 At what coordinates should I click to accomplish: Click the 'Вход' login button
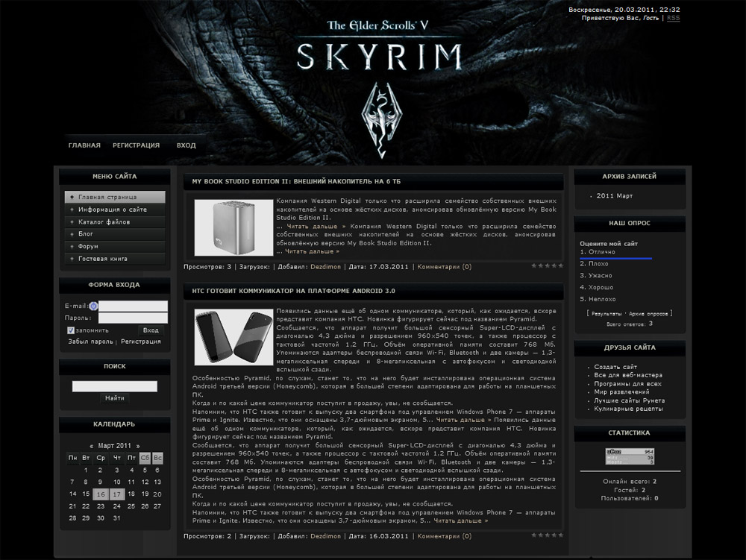click(151, 330)
